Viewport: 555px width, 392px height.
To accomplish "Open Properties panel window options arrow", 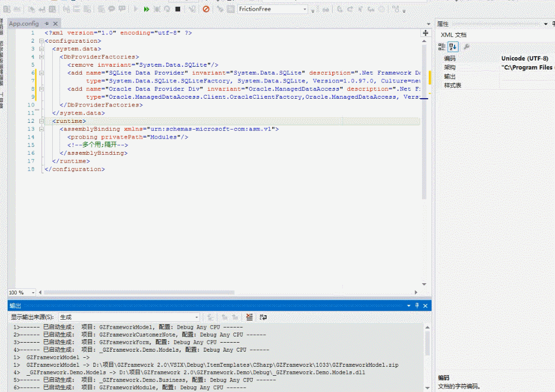I will (545, 24).
